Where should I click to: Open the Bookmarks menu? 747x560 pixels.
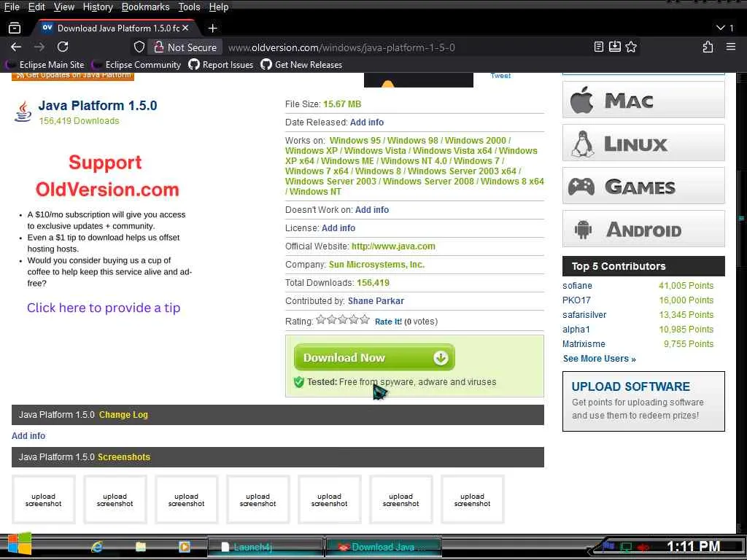tap(145, 7)
